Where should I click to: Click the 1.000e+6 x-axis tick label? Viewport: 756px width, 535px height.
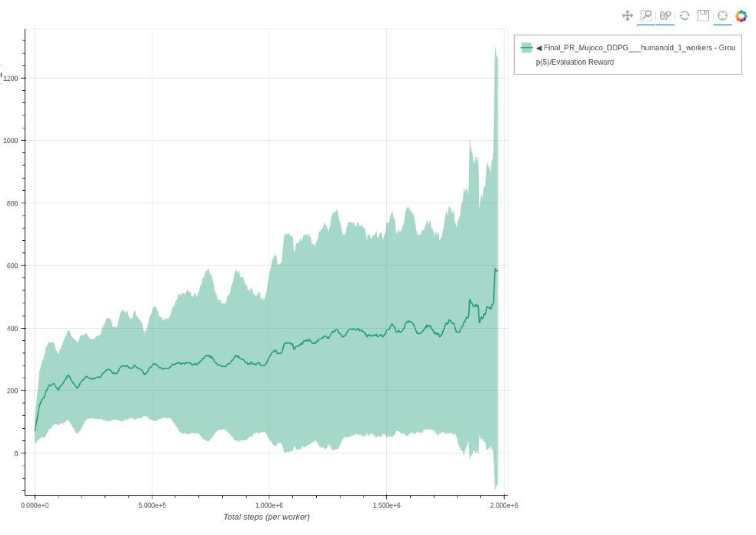click(x=268, y=505)
